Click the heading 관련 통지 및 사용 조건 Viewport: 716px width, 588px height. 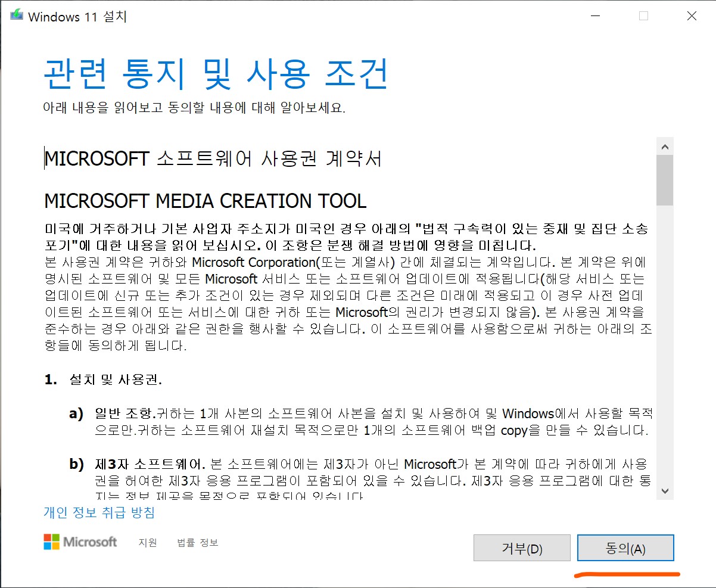pos(216,73)
